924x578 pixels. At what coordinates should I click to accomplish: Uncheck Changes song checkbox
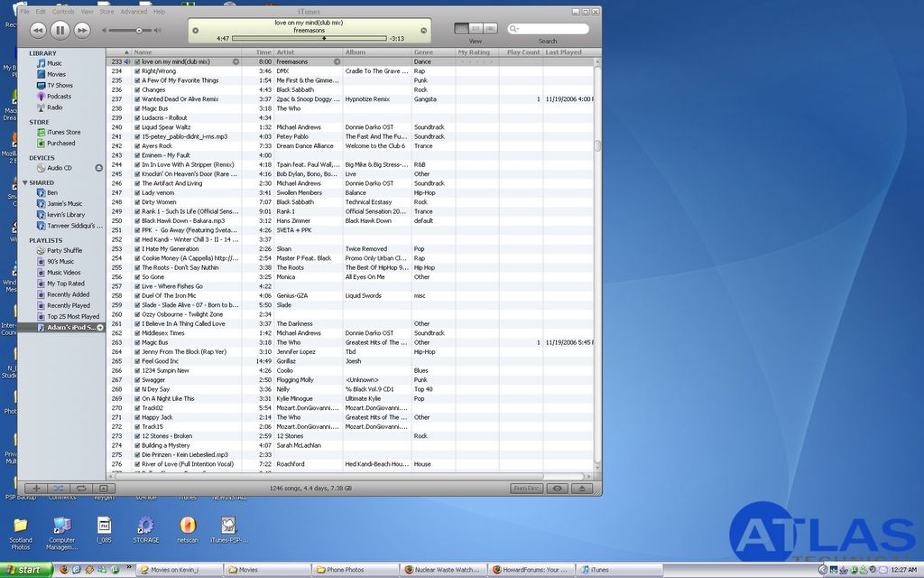tap(137, 90)
